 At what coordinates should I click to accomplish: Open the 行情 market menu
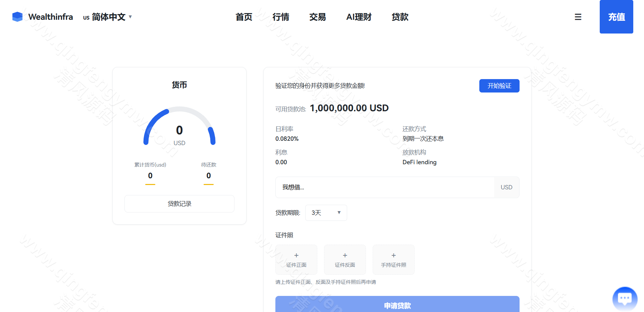click(x=281, y=17)
